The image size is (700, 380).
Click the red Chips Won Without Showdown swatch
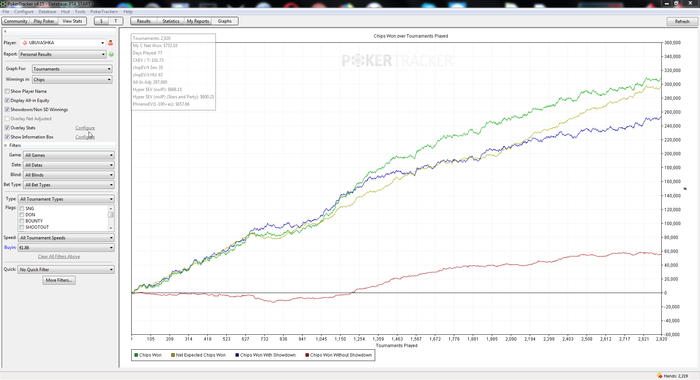click(x=307, y=355)
